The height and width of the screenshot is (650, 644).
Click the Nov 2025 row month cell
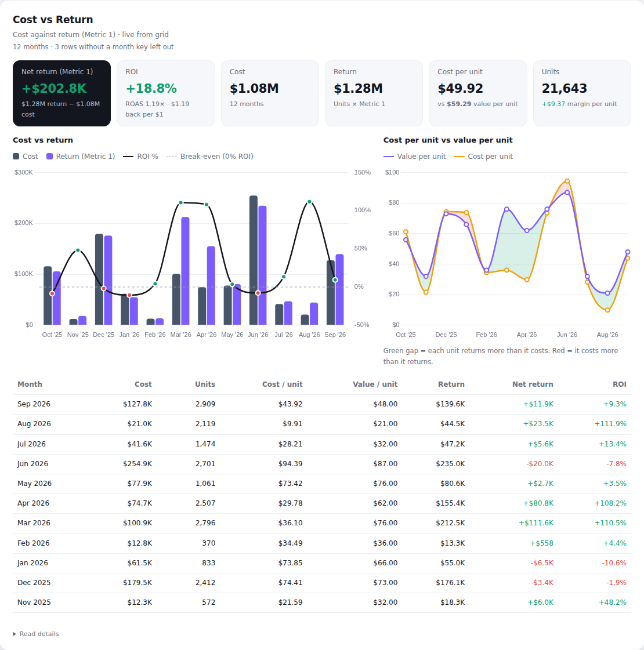pos(34,602)
